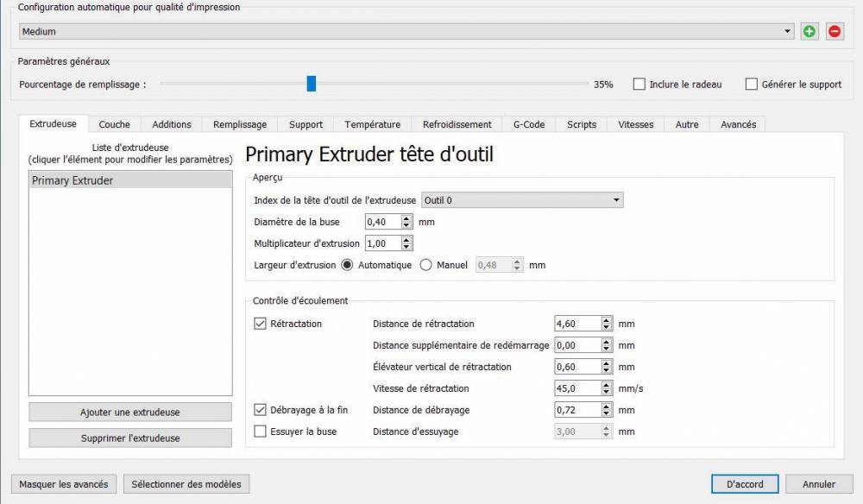This screenshot has width=863, height=504.
Task: Click Ajouter une extrudeuse button
Action: 130,413
